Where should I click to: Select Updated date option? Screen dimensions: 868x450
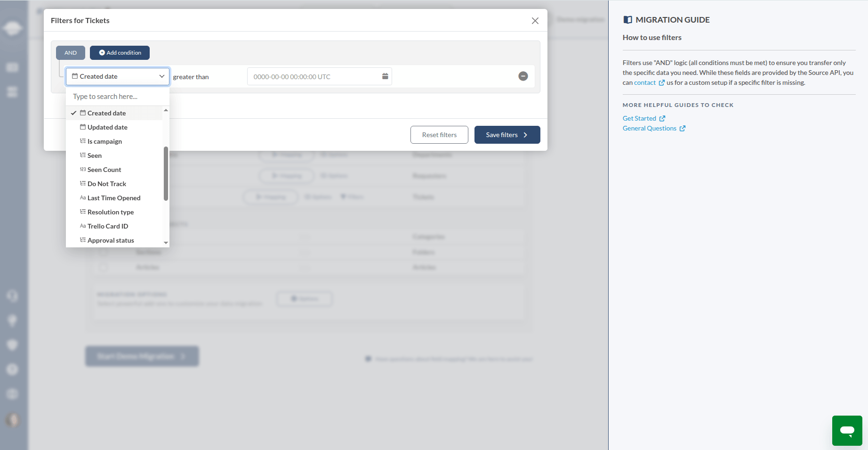(x=114, y=127)
